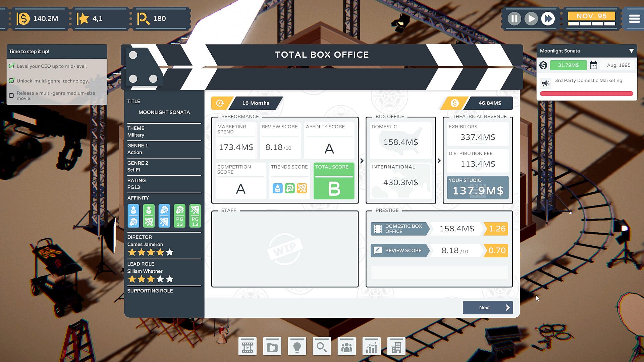Click the Total Score B tile
This screenshot has height=362, width=644.
coord(334,181)
